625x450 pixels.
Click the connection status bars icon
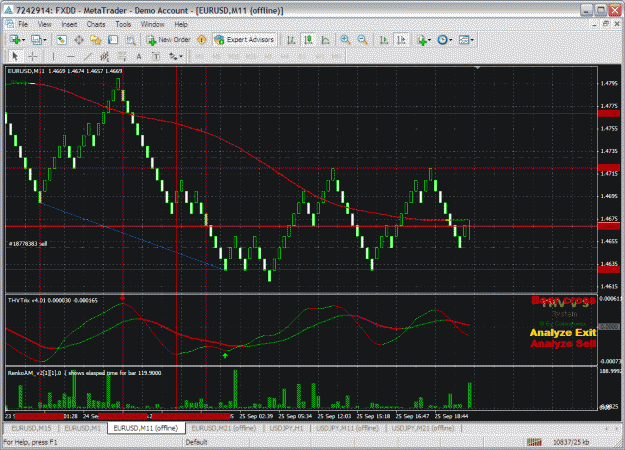click(x=535, y=442)
